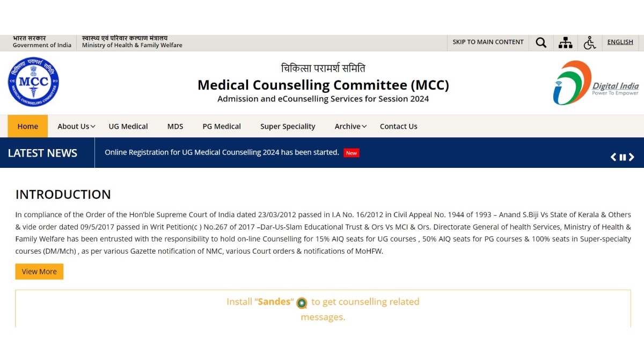
Task: Open the UG Medical menu item
Action: tap(128, 126)
